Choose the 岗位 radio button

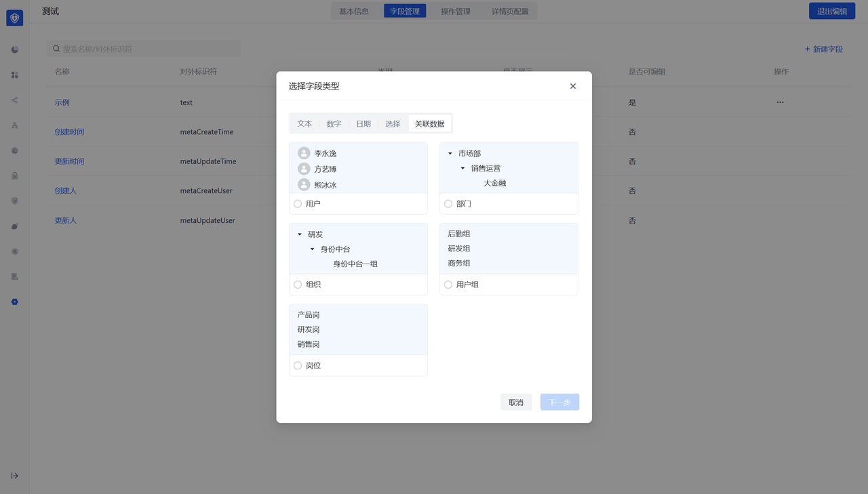pos(298,366)
